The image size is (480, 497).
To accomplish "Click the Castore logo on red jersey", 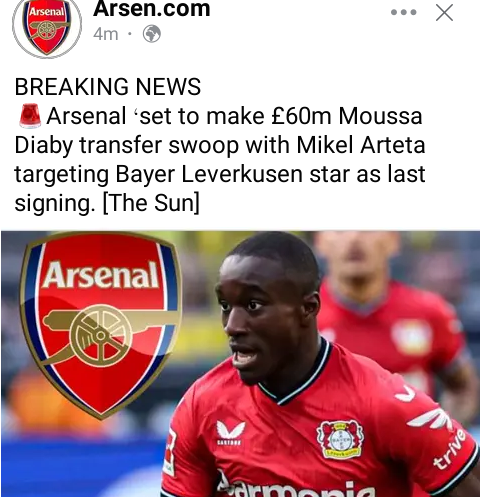I will point(230,433).
